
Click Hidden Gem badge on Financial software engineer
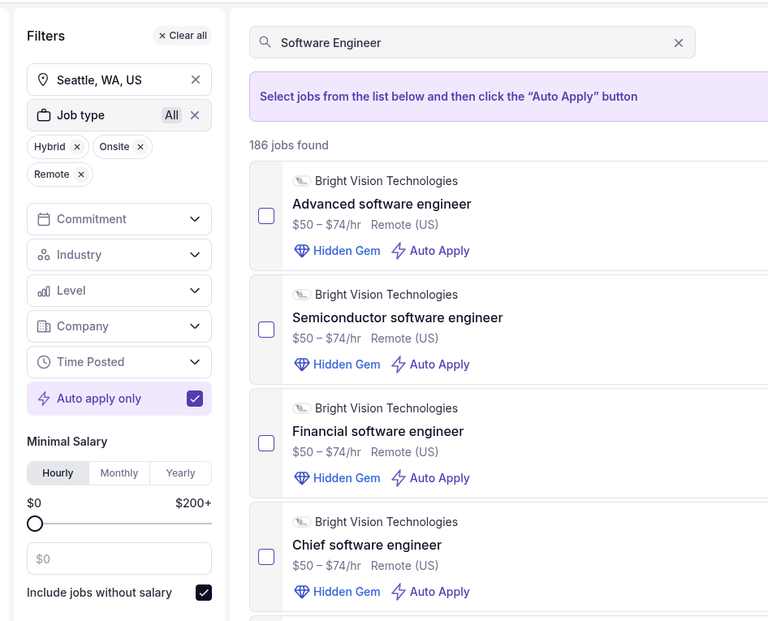point(337,478)
